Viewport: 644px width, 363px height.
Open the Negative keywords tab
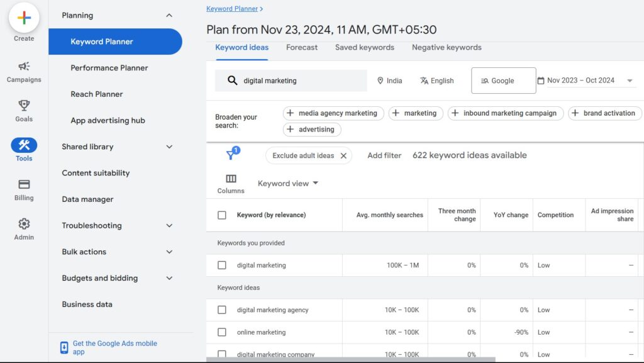tap(447, 48)
